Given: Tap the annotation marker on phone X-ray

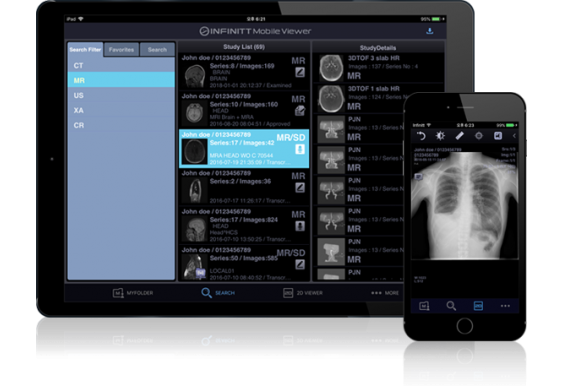Looking at the screenshot, I should pyautogui.click(x=418, y=177).
